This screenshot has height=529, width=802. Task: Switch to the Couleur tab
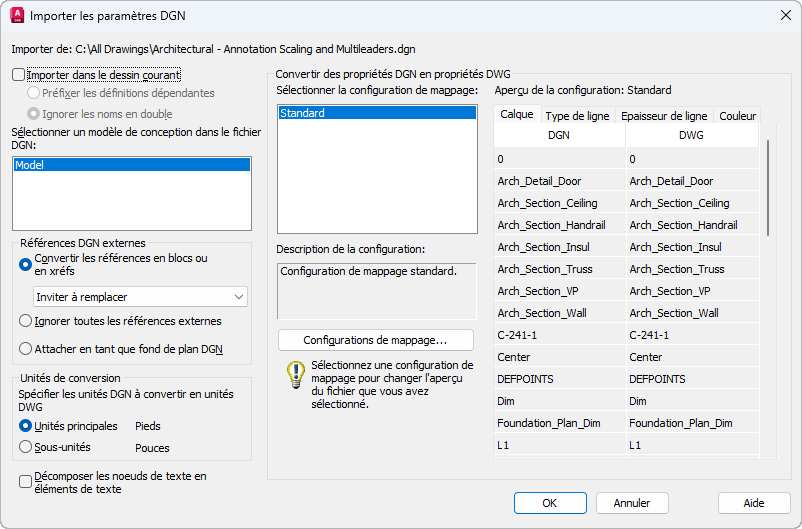coord(737,116)
